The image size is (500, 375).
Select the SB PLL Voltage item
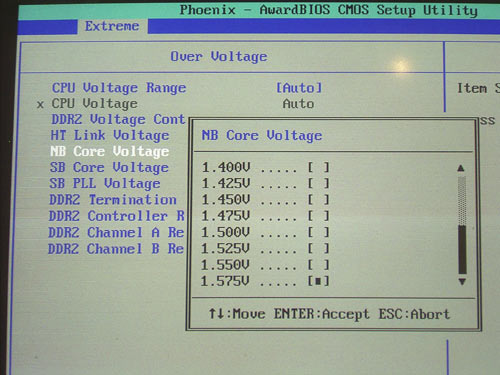105,183
